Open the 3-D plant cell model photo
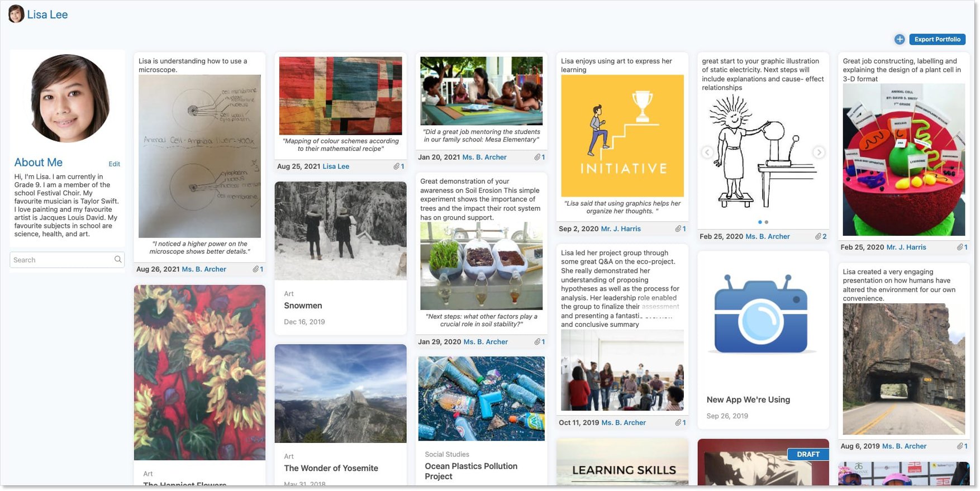 point(904,160)
